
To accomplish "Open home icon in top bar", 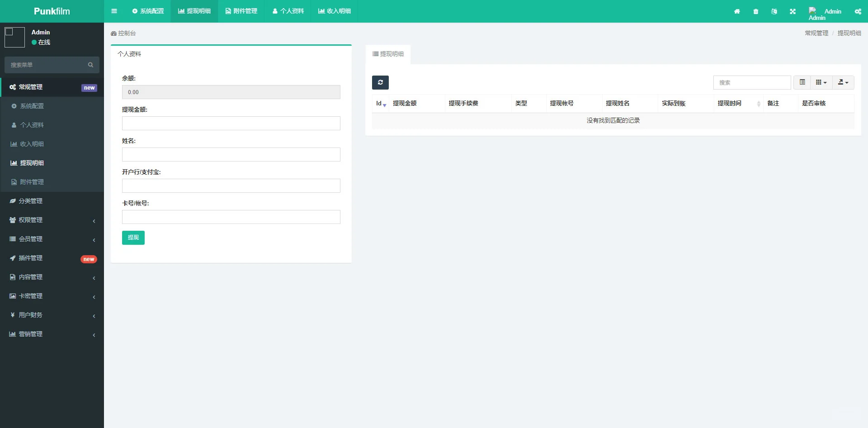I will pos(737,11).
